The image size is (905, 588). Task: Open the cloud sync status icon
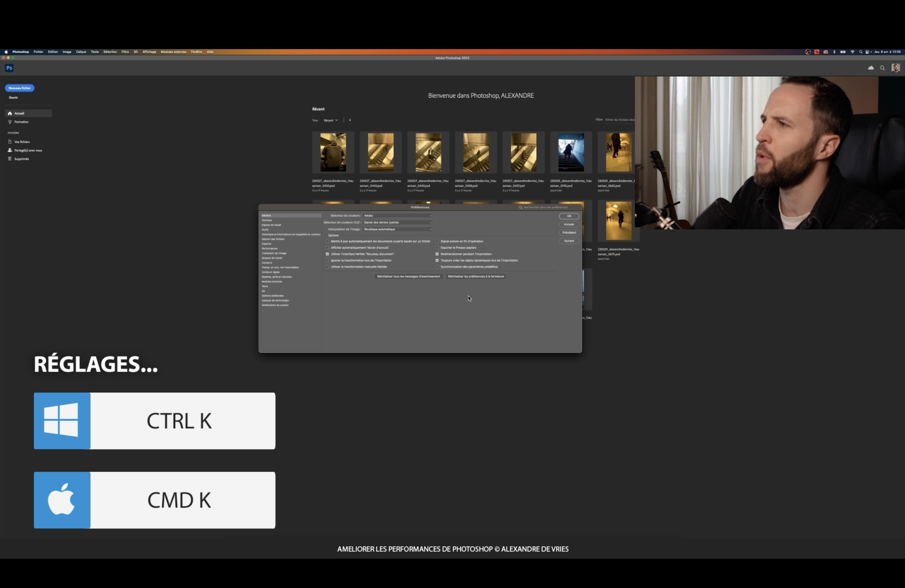pyautogui.click(x=871, y=68)
